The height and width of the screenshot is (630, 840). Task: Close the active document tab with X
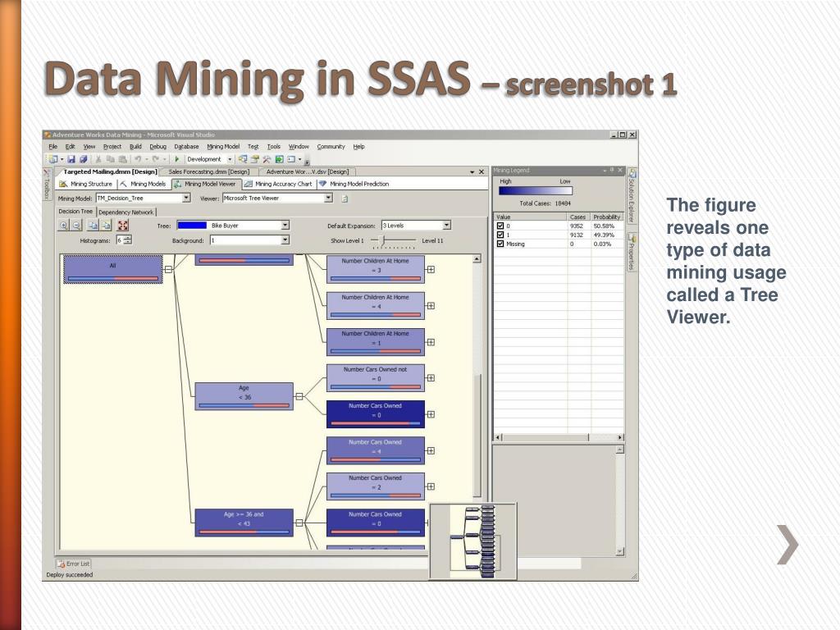click(481, 172)
